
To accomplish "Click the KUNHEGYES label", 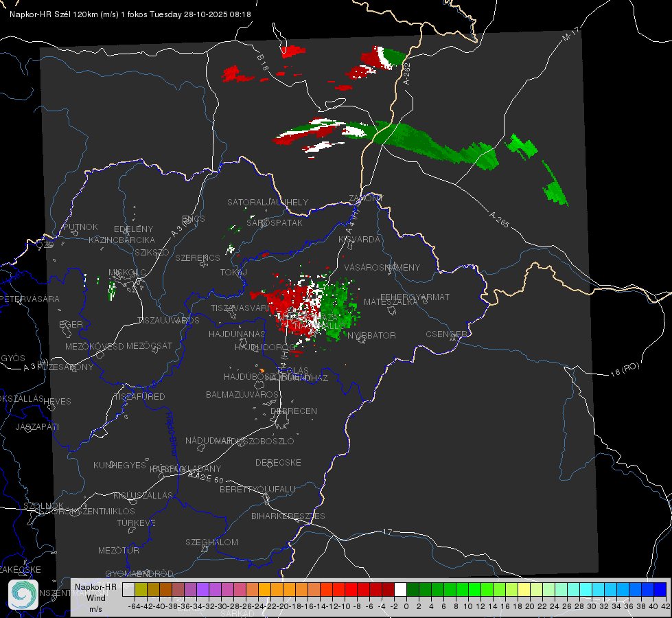I will pyautogui.click(x=119, y=466).
